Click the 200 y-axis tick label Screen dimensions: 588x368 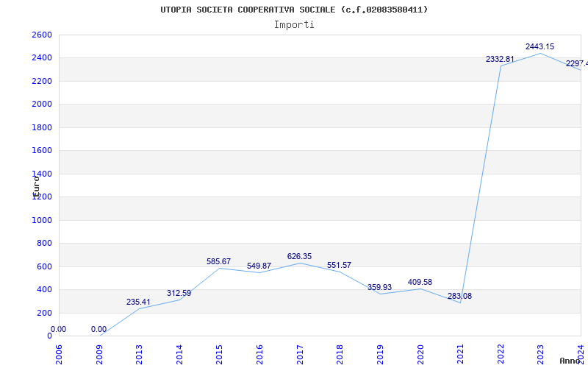pos(44,313)
